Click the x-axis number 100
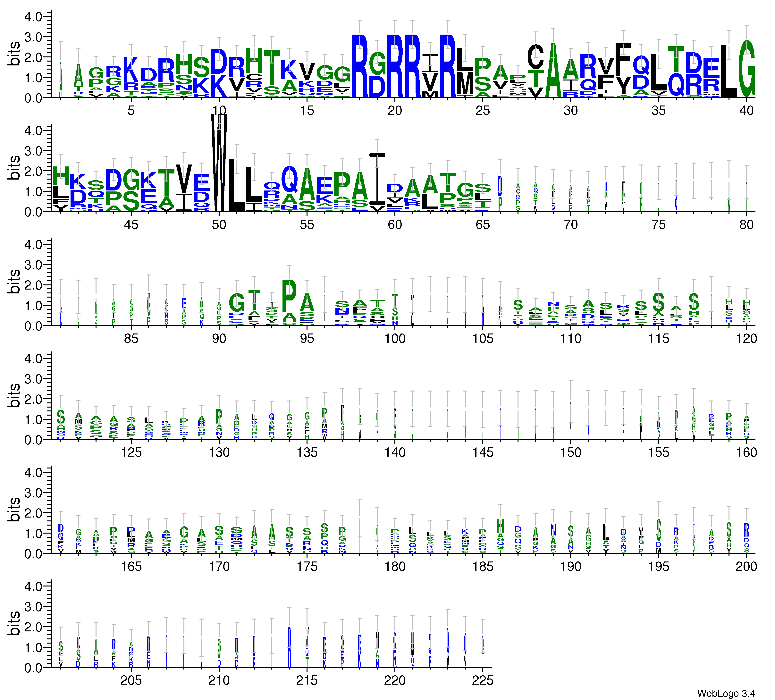 click(395, 339)
